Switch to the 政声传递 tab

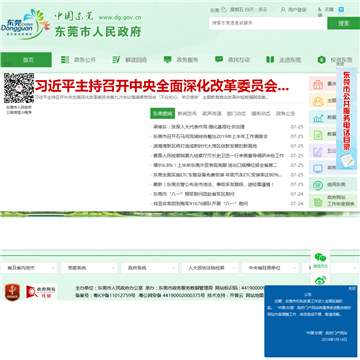pyautogui.click(x=212, y=114)
